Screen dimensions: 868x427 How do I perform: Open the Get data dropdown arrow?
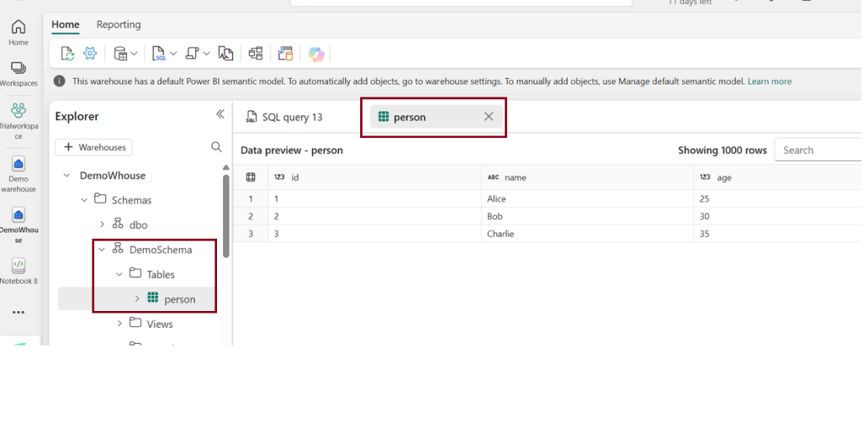pos(134,53)
